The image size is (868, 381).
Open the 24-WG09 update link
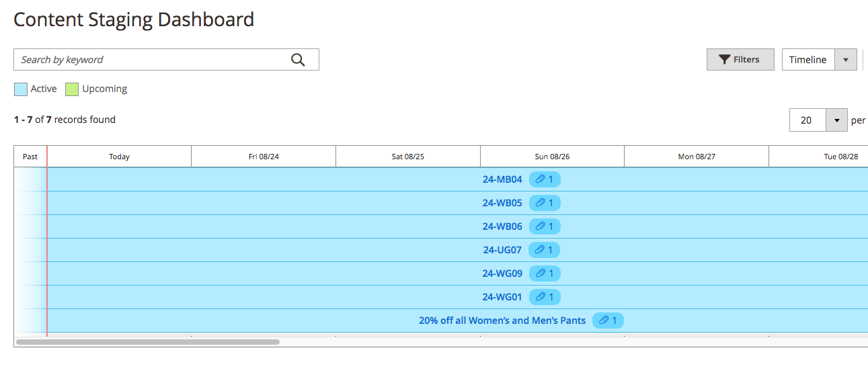click(502, 273)
